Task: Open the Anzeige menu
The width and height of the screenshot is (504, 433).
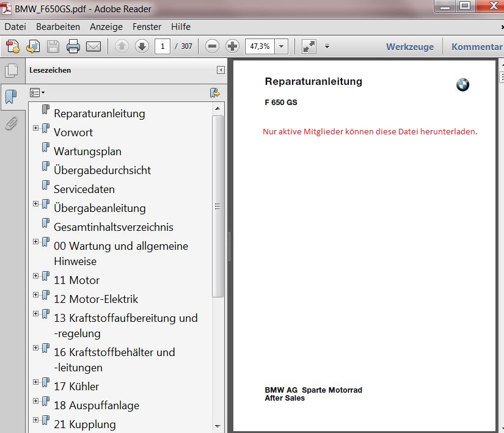Action: coord(106,27)
